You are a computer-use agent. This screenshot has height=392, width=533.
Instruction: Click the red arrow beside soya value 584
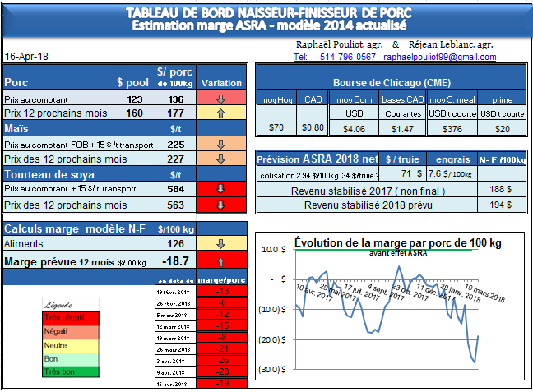(220, 190)
